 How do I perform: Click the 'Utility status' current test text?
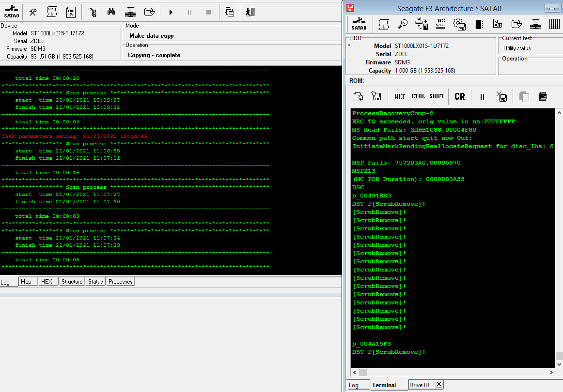pyautogui.click(x=516, y=48)
